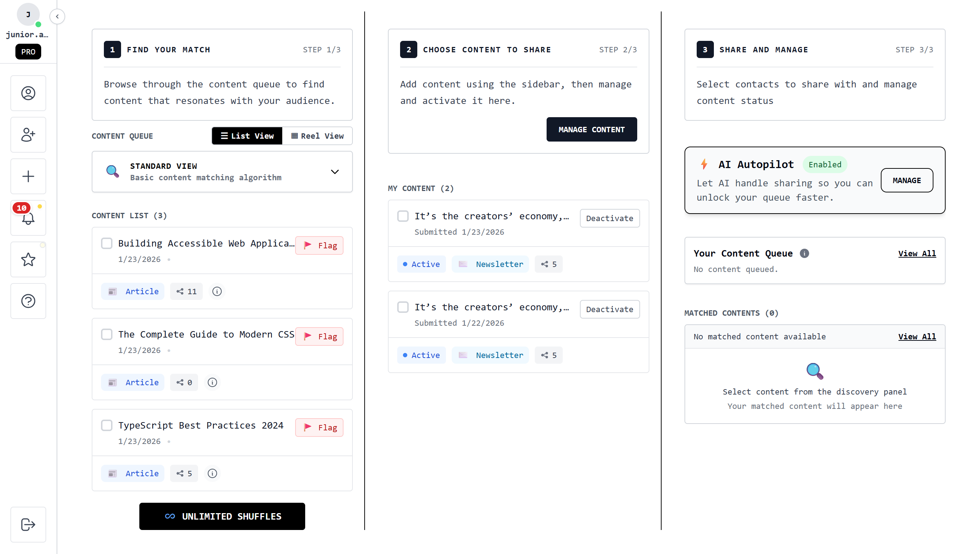This screenshot has width=980, height=554.
Task: Open the help question mark icon
Action: 28,301
